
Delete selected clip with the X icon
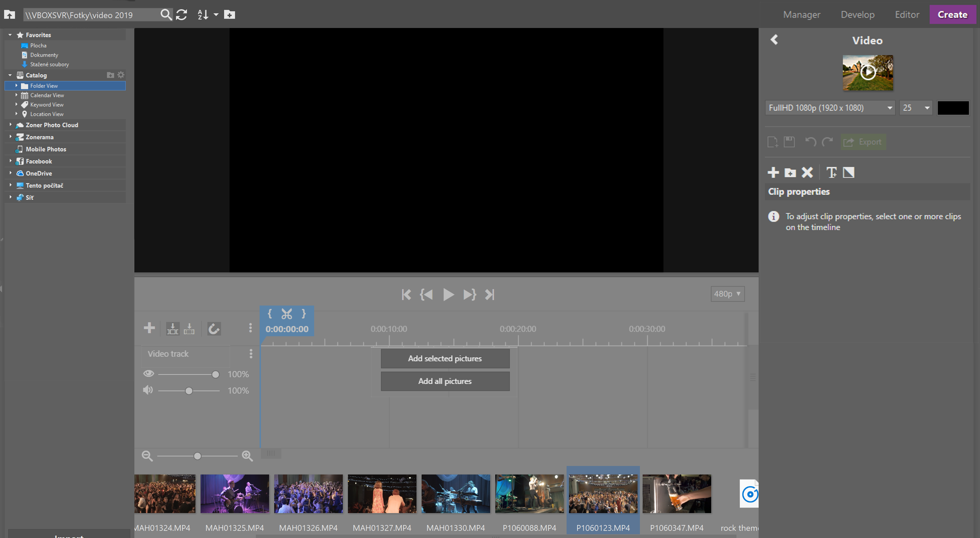(x=807, y=172)
